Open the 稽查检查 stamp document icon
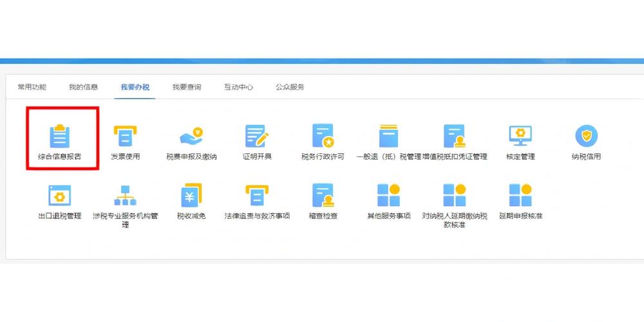Viewport: 644px width, 322px height. click(x=323, y=195)
